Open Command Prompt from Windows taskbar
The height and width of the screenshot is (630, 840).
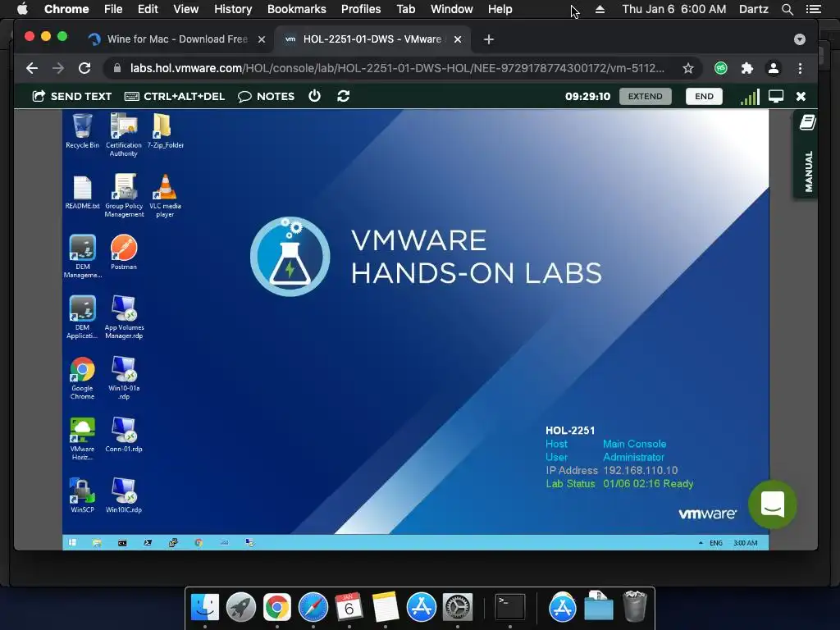[x=122, y=543]
